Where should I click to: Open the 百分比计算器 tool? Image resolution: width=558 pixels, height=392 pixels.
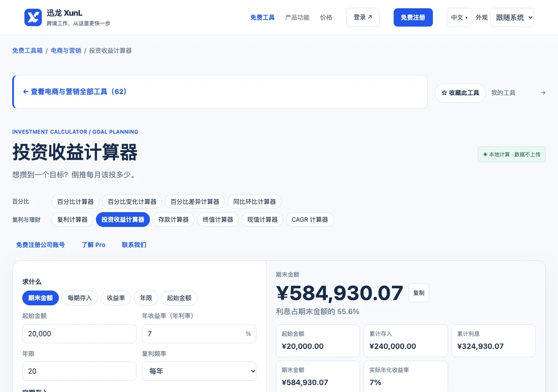75,202
